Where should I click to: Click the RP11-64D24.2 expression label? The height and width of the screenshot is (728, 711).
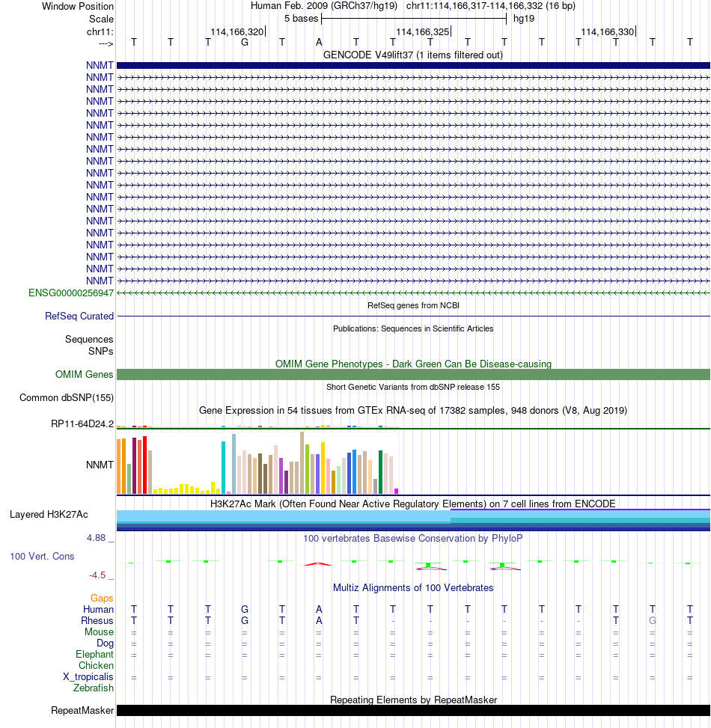(82, 424)
